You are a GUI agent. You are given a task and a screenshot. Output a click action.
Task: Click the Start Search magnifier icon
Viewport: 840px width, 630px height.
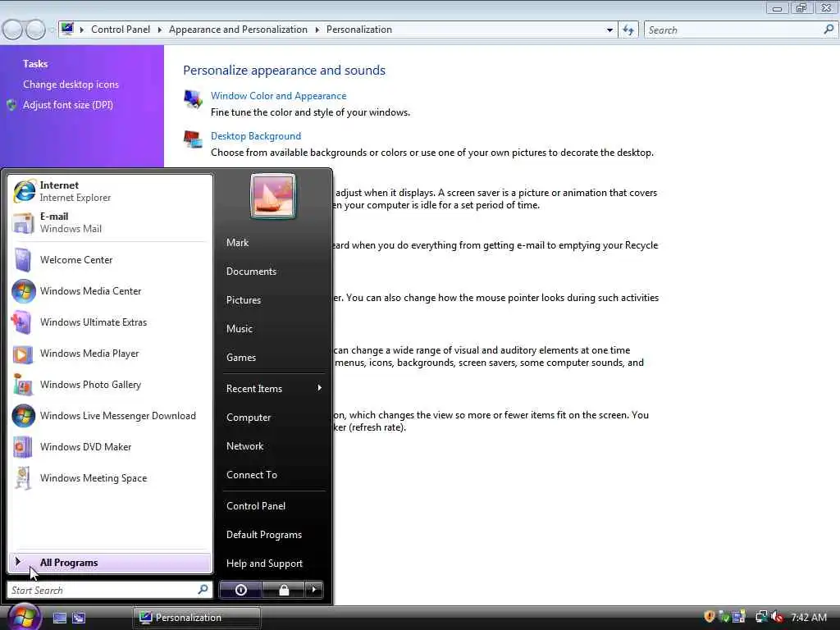(x=203, y=590)
